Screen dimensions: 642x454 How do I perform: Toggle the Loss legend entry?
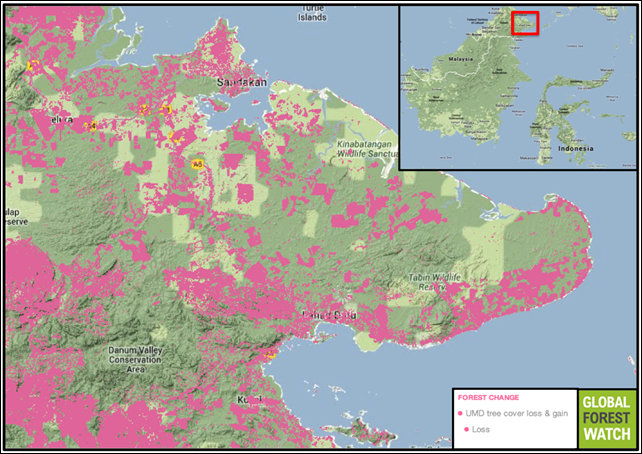tap(477, 429)
